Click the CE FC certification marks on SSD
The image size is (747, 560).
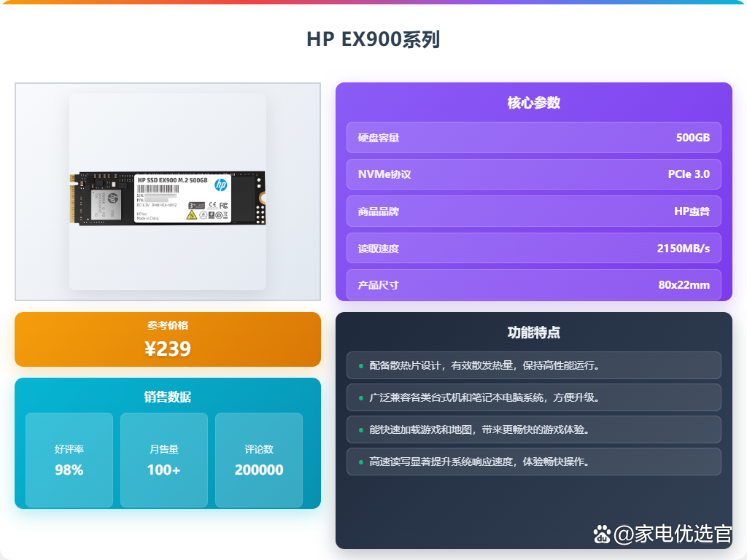point(219,205)
